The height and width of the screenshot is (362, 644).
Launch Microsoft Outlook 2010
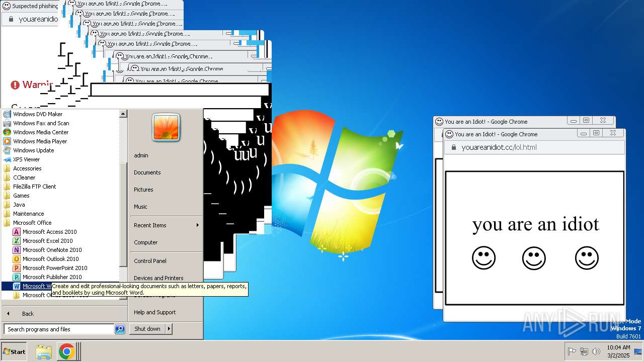tap(50, 259)
